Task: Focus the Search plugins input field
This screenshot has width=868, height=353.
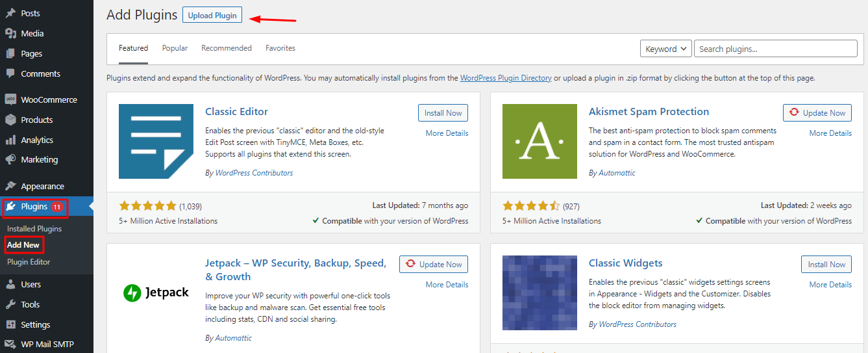Action: [776, 49]
